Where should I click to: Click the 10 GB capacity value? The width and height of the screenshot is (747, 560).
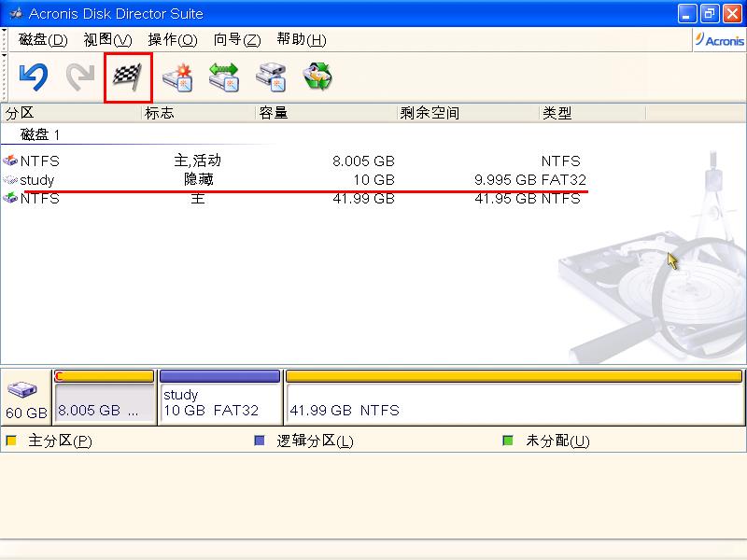374,180
